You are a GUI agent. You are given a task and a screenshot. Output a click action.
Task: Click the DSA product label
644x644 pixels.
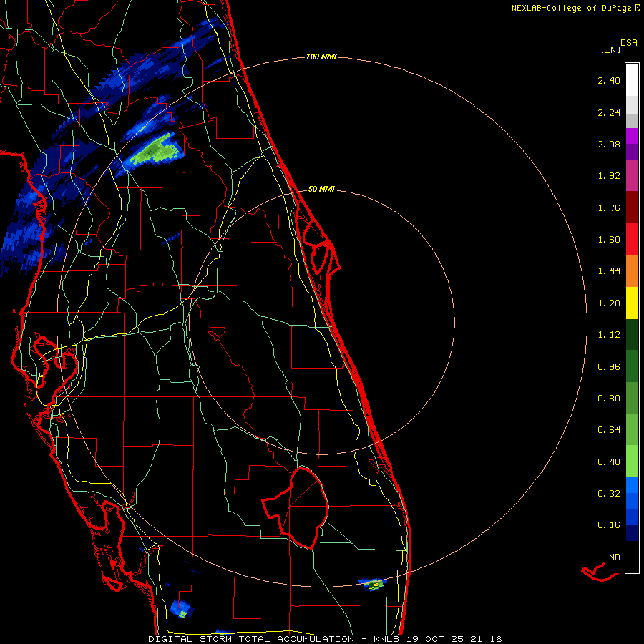pyautogui.click(x=629, y=43)
